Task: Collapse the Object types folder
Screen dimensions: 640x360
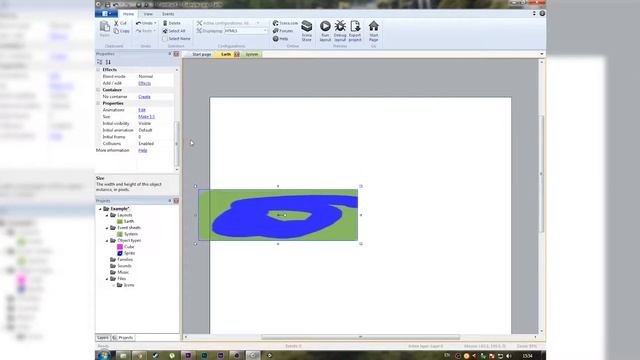Action: [107, 240]
